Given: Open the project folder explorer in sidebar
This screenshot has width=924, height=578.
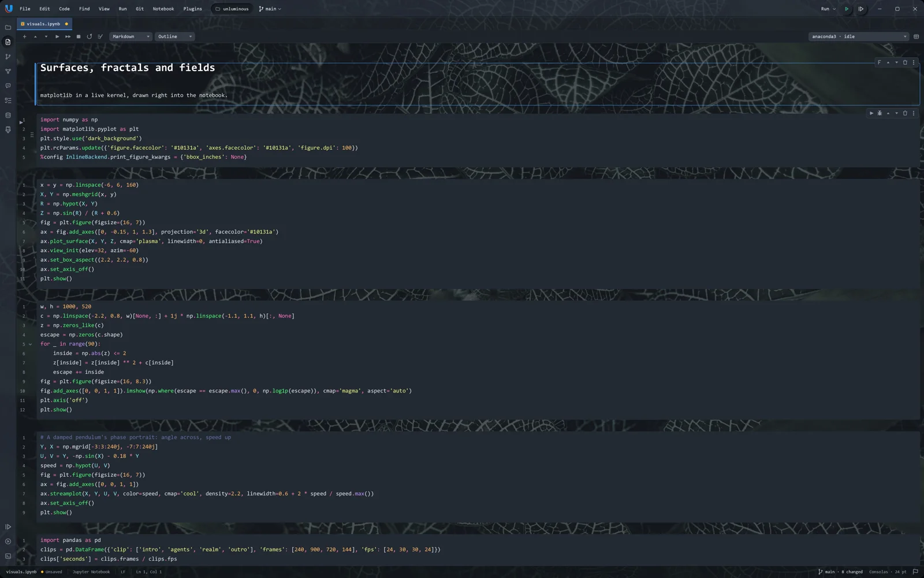Looking at the screenshot, I should pyautogui.click(x=8, y=27).
